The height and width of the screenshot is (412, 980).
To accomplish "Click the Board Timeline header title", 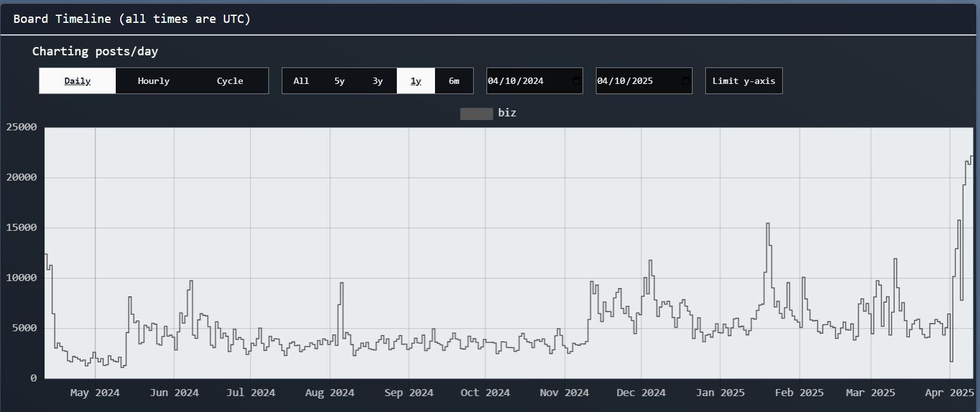I will point(132,19).
